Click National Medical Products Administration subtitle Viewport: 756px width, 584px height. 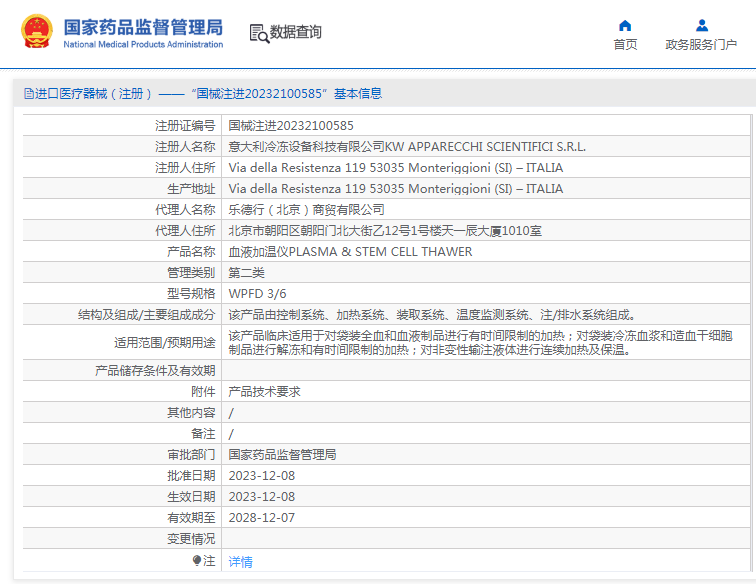pyautogui.click(x=143, y=44)
